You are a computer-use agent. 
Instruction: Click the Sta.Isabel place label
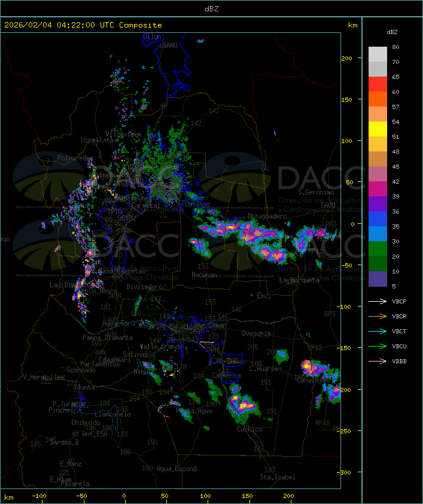(x=278, y=477)
